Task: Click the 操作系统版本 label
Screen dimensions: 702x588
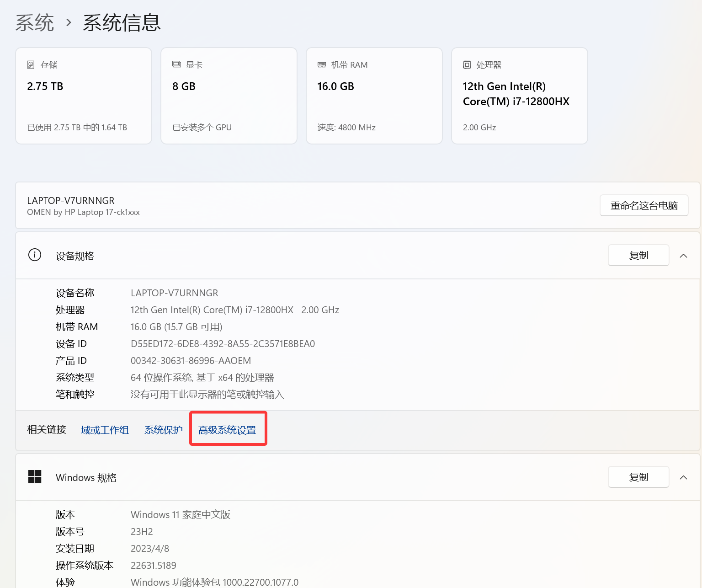Action: click(85, 566)
